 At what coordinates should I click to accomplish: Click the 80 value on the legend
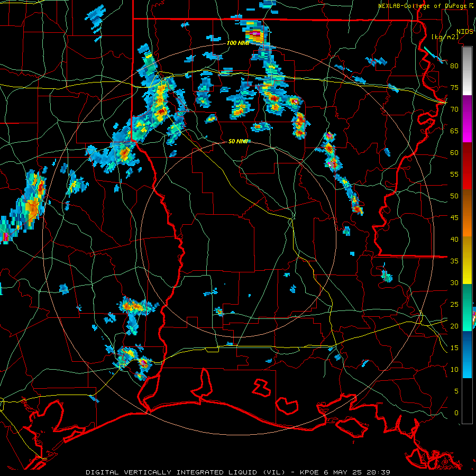pos(454,66)
